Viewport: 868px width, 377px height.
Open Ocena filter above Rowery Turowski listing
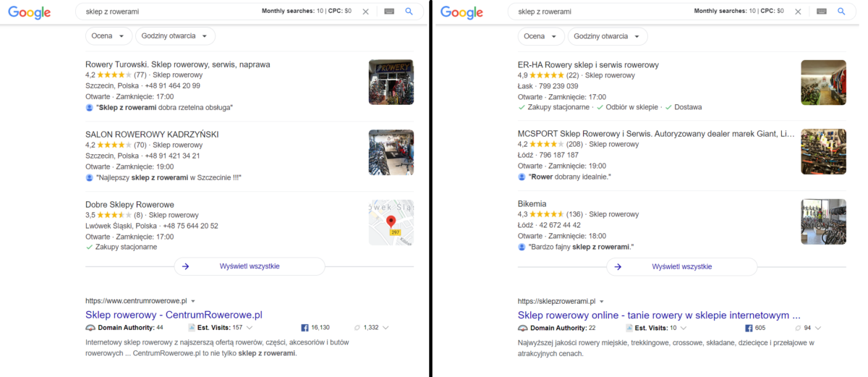[x=109, y=36]
